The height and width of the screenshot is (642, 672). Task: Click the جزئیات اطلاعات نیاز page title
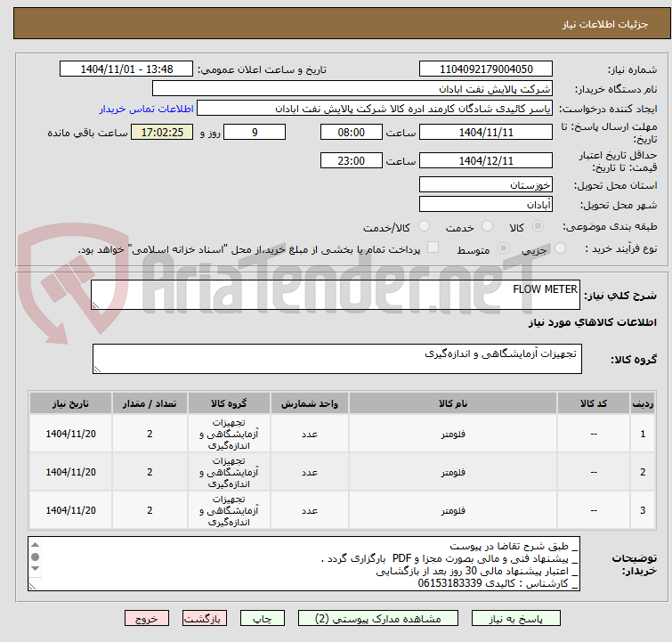pos(605,24)
